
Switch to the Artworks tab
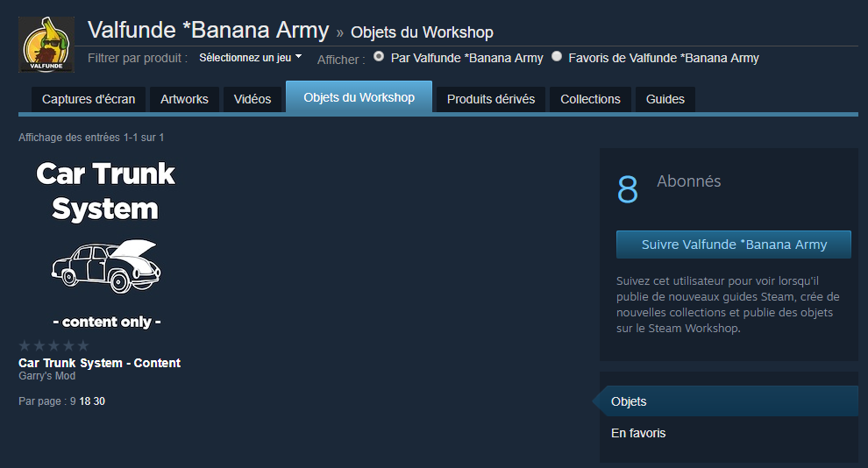[184, 100]
